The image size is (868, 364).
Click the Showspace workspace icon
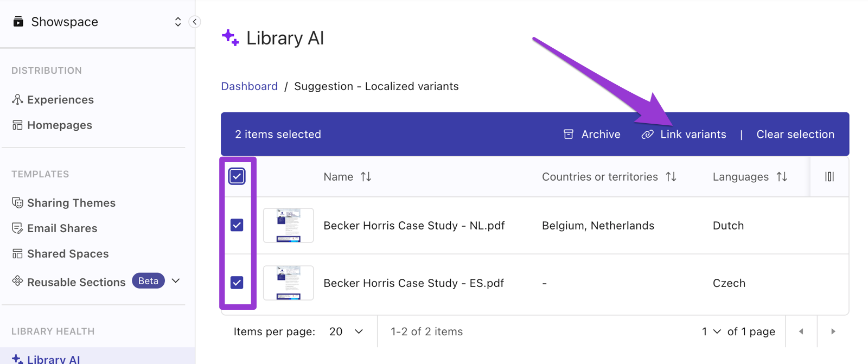pos(18,22)
